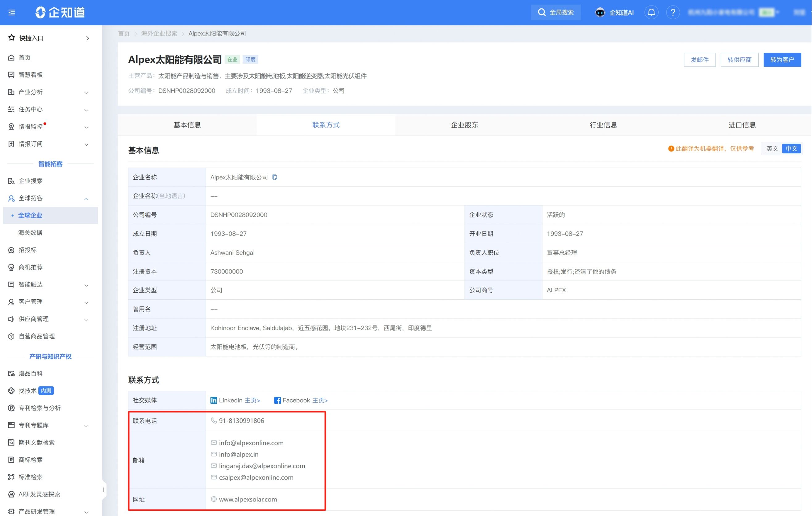Image resolution: width=812 pixels, height=516 pixels.
Task: Click sidebar collapse handle
Action: 104,489
